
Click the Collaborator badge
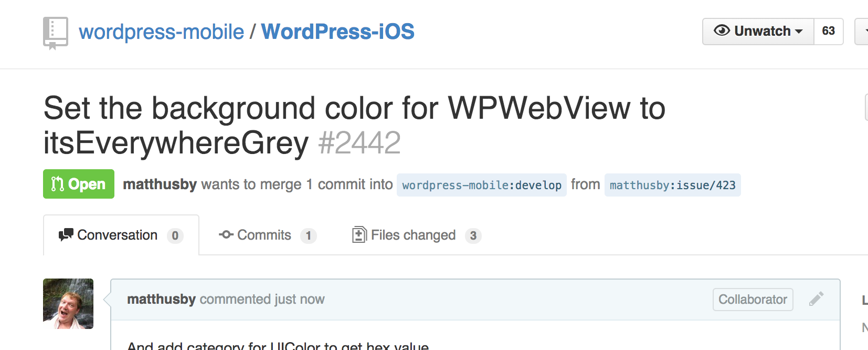752,300
